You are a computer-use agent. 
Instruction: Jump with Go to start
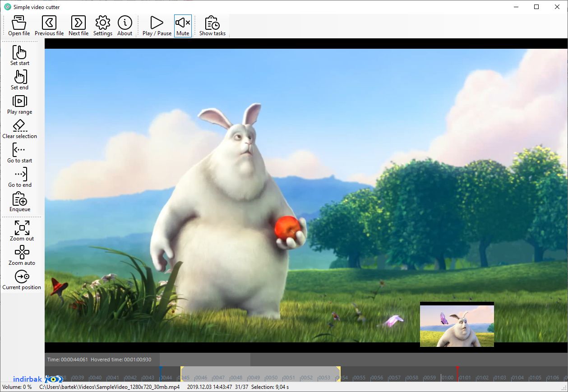point(20,152)
